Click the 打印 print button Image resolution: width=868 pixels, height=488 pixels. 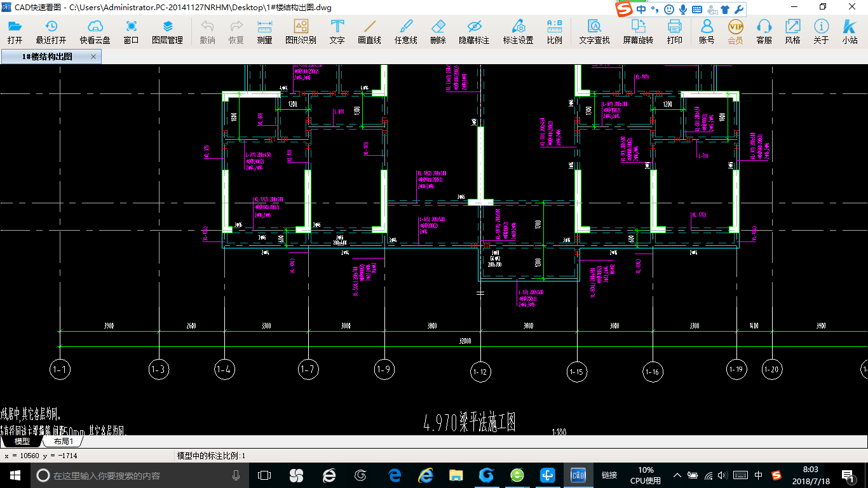(674, 31)
